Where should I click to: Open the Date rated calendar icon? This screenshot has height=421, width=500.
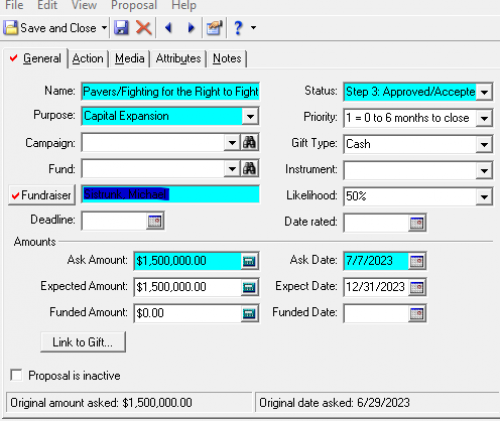417,223
